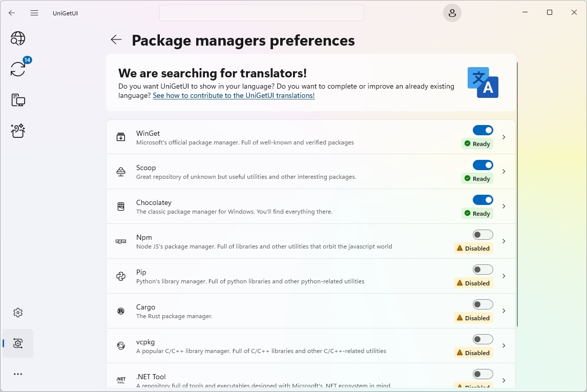Open UniGetUI Settings via the gear icon
Image resolution: width=587 pixels, height=392 pixels.
(18, 312)
